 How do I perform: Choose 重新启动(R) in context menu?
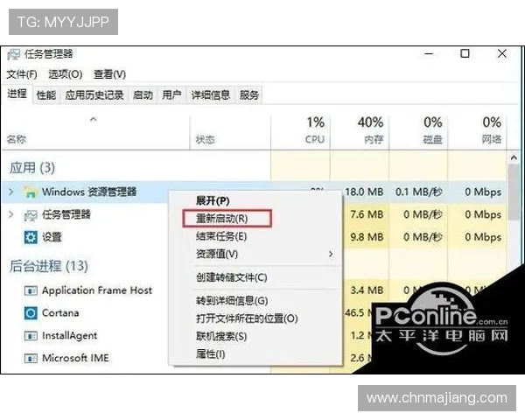click(x=222, y=219)
